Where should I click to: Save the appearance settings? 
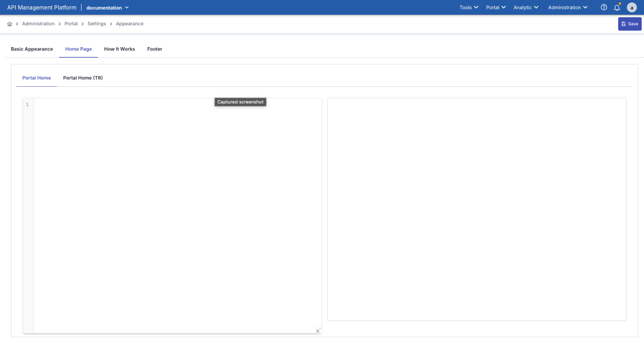click(629, 24)
